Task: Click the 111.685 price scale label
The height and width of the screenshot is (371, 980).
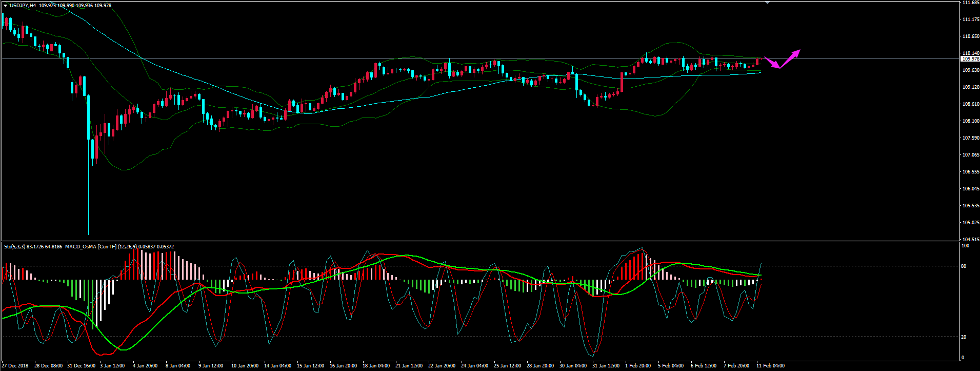Action: [x=971, y=3]
